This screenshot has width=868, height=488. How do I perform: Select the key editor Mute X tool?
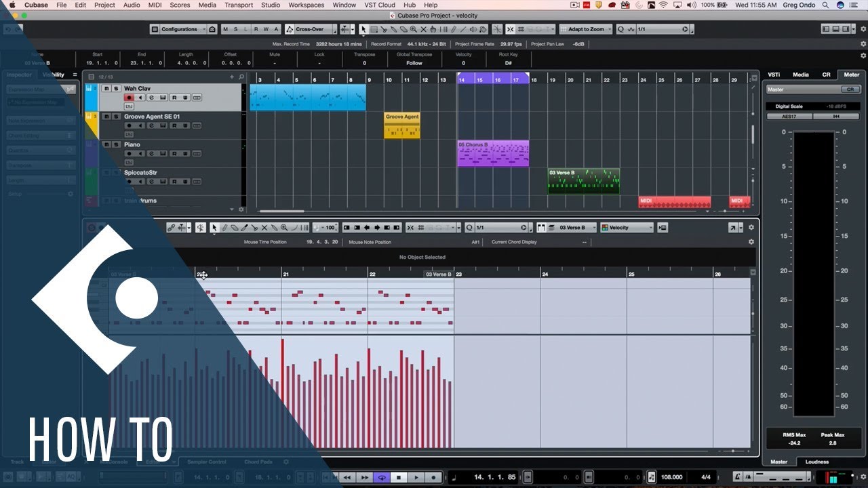265,228
